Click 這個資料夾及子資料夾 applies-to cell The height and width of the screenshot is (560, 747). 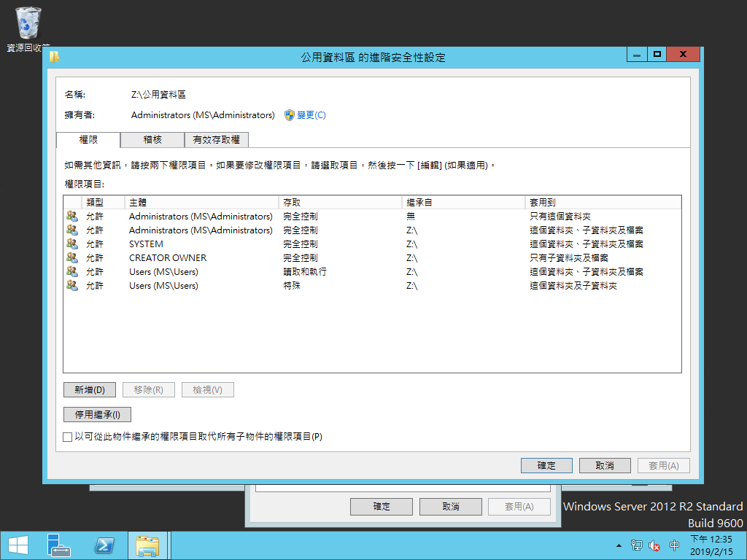pos(573,286)
